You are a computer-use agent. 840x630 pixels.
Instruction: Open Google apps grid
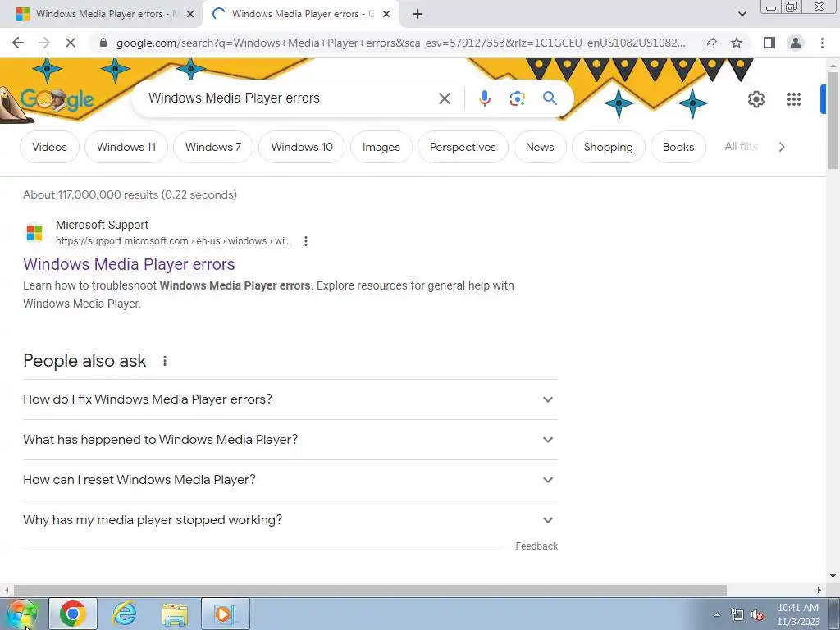coord(793,99)
